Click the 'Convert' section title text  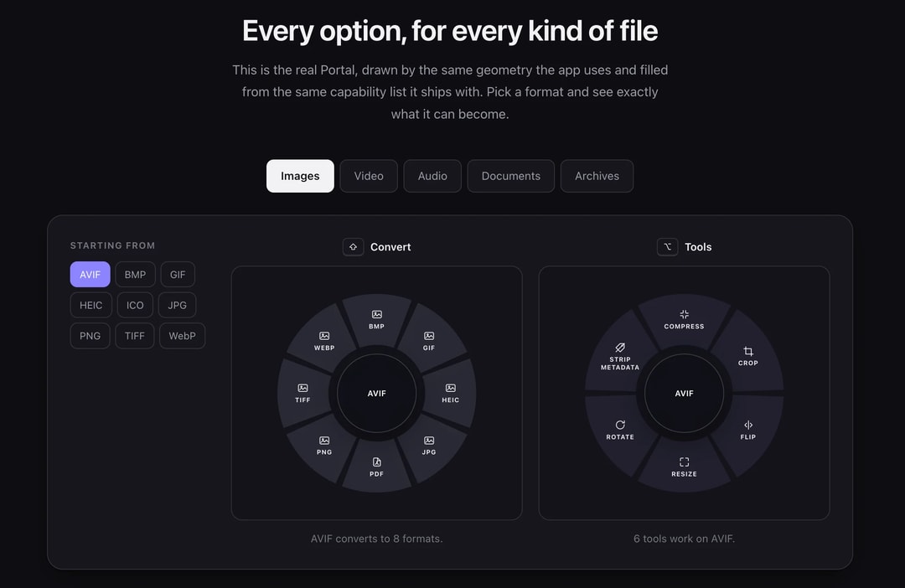pos(390,247)
